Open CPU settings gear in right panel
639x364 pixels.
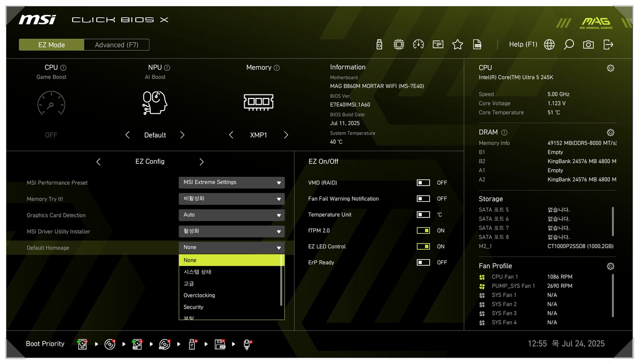[x=610, y=68]
